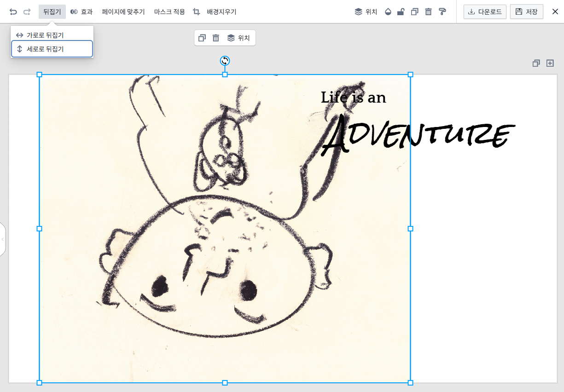Open the 효과 effects option
564x392 pixels.
point(81,12)
